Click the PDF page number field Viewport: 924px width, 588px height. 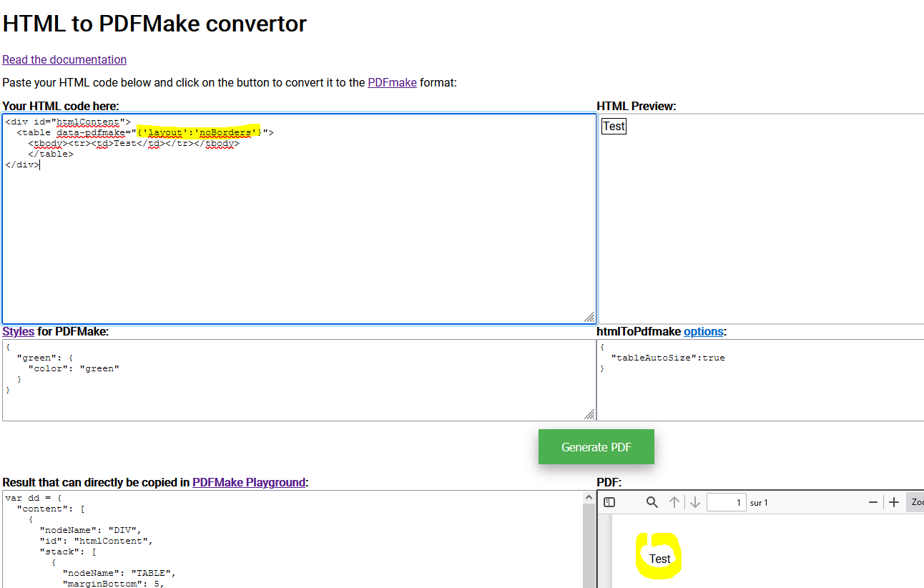tap(726, 502)
